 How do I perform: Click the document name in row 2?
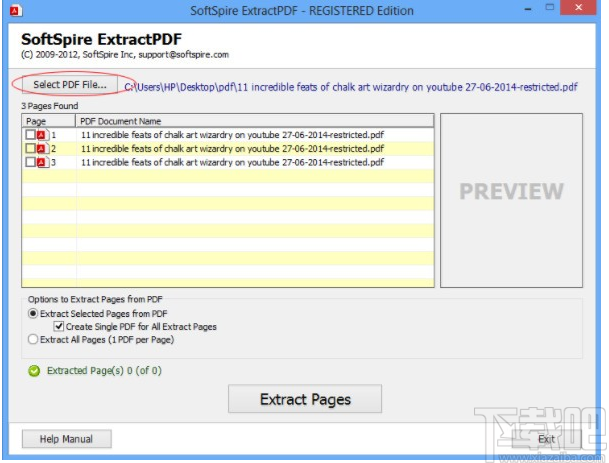232,148
